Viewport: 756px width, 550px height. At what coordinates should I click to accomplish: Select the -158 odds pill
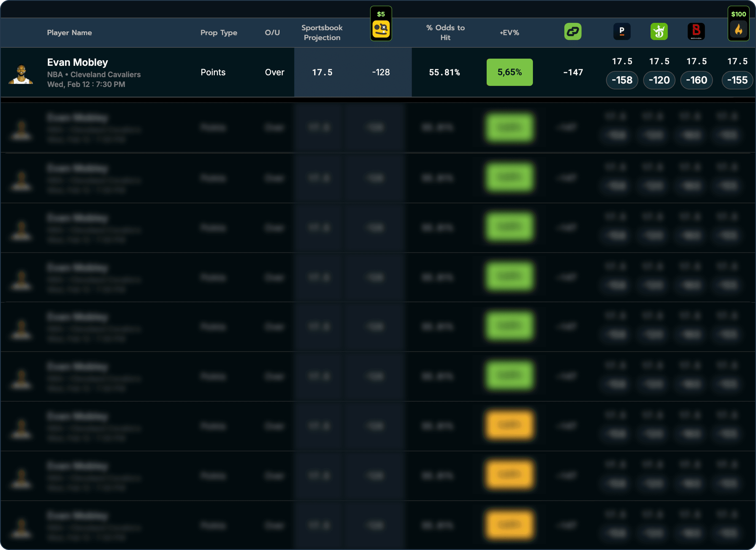(x=622, y=80)
